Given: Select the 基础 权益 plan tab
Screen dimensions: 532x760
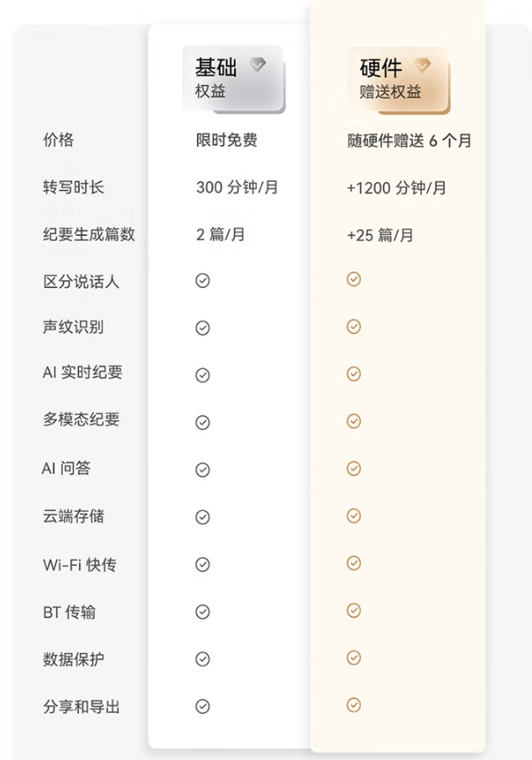Looking at the screenshot, I should coord(232,78).
